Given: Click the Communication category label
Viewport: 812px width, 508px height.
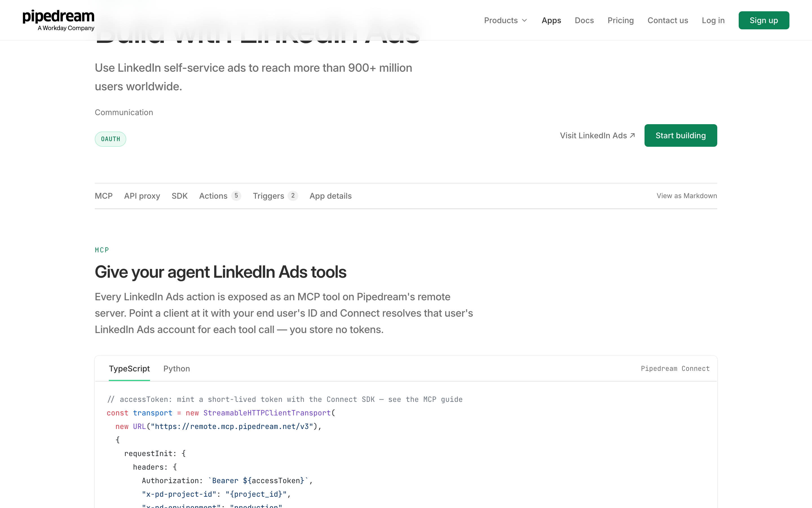Looking at the screenshot, I should click(124, 112).
